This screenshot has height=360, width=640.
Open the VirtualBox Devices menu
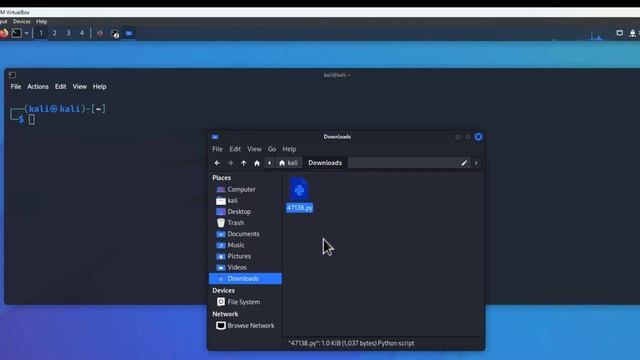click(x=21, y=21)
